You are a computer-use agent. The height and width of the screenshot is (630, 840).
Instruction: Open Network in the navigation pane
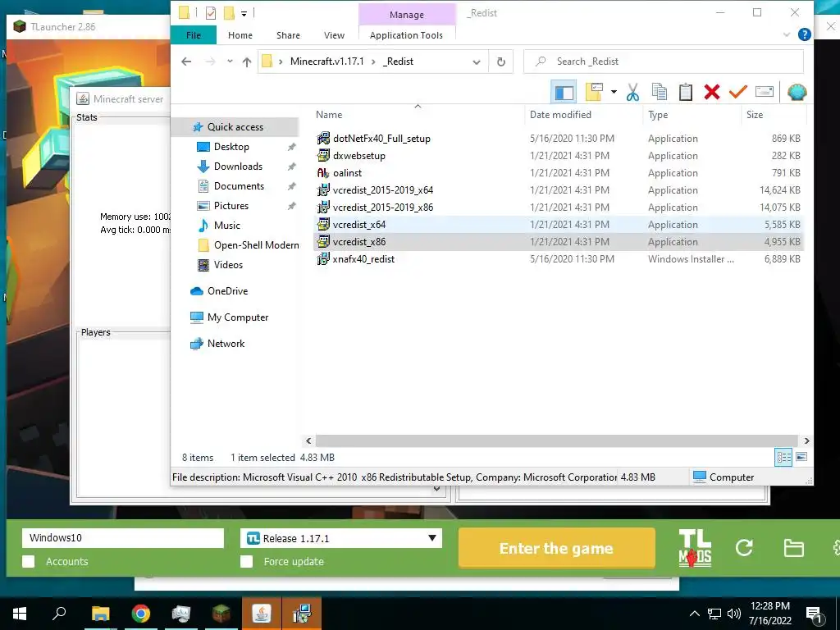pos(226,344)
